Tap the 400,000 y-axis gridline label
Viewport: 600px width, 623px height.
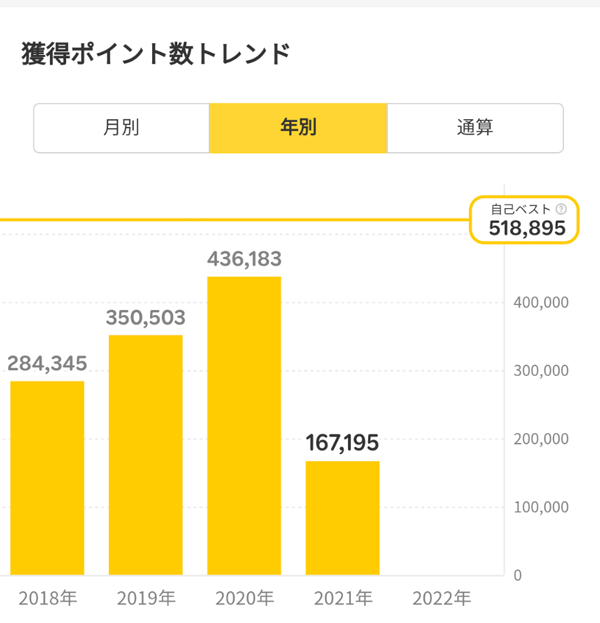[x=541, y=302]
